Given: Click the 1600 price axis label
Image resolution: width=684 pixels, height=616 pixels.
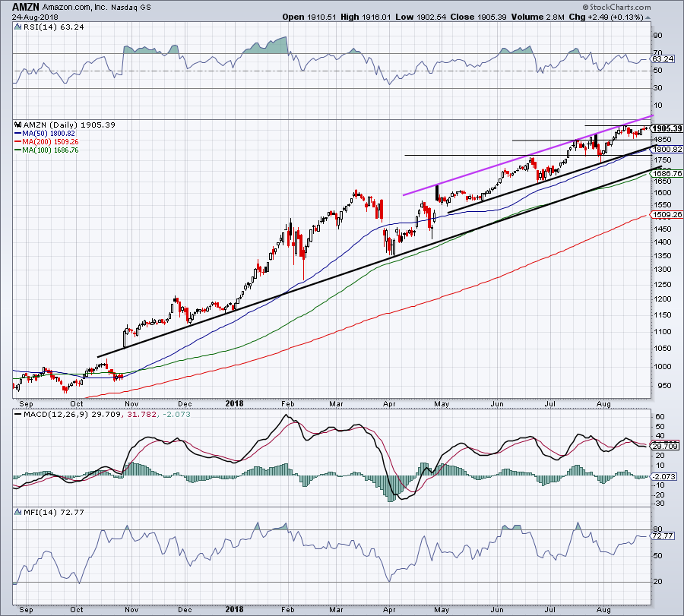Looking at the screenshot, I should [662, 193].
